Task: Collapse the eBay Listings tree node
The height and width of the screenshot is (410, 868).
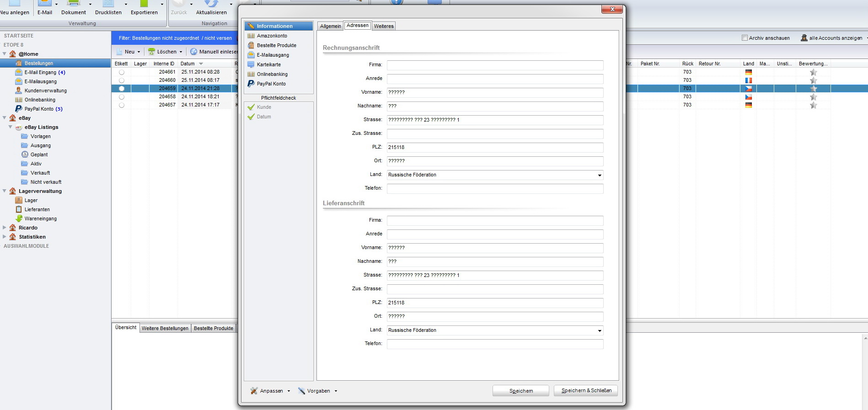Action: (x=11, y=127)
